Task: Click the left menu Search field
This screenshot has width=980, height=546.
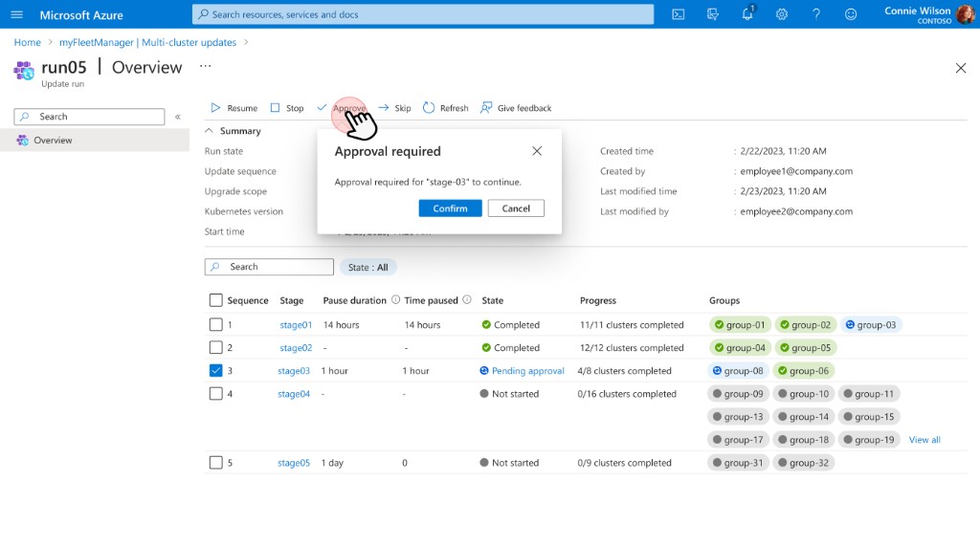Action: tap(89, 117)
